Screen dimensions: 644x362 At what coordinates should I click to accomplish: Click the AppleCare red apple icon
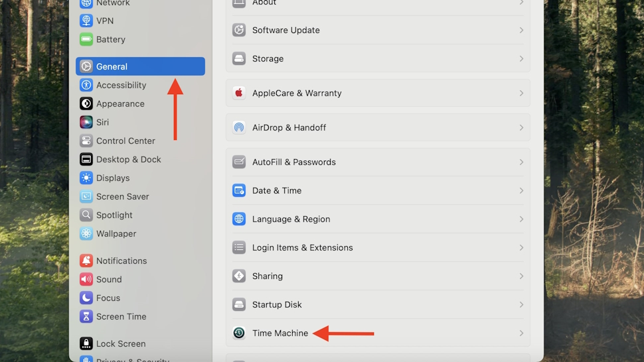[x=239, y=93]
